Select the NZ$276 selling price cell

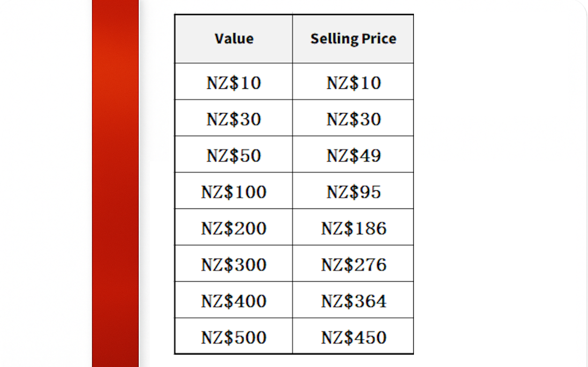pos(353,264)
